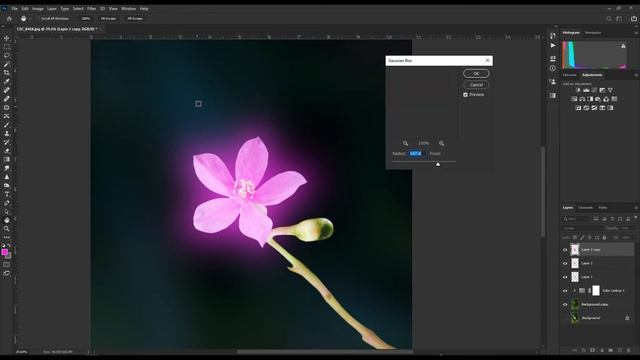Zoom in in Gaussian Blur preview
The height and width of the screenshot is (360, 640).
pyautogui.click(x=441, y=143)
